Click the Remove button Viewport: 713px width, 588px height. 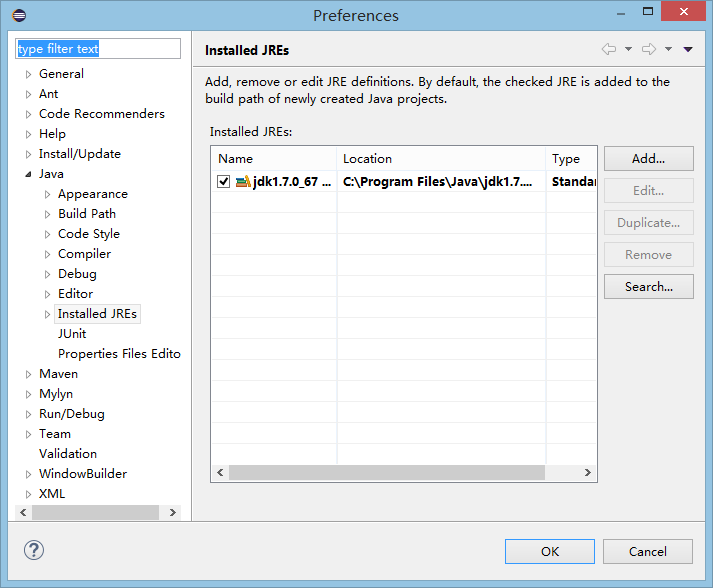click(x=648, y=254)
